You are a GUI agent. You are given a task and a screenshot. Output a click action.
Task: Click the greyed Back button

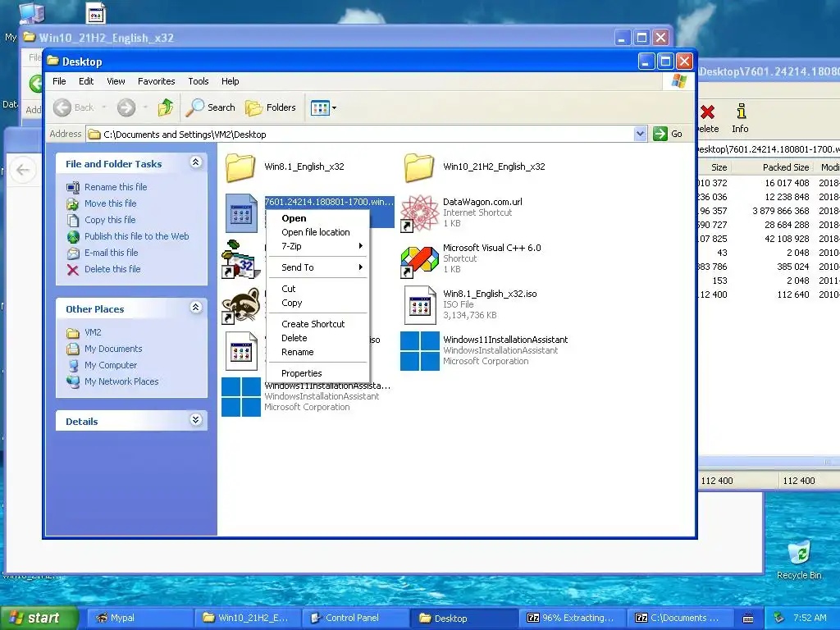pos(75,107)
